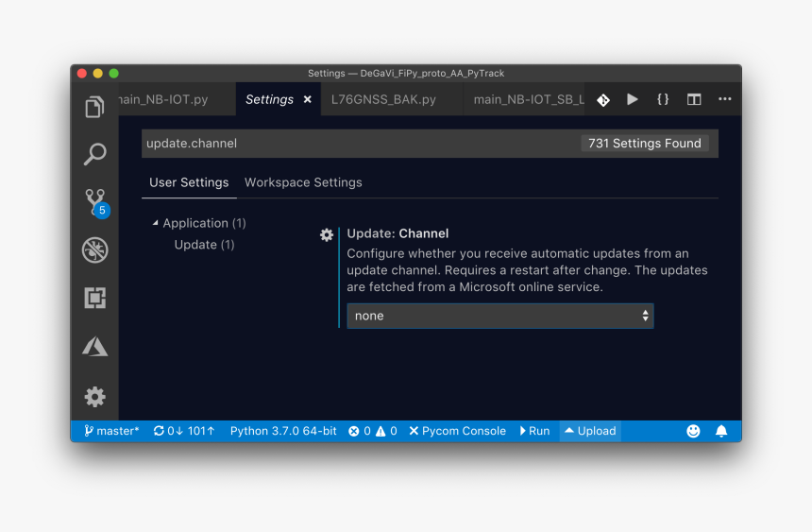Select Python 3.7.0 64-bit interpreter

pos(283,431)
